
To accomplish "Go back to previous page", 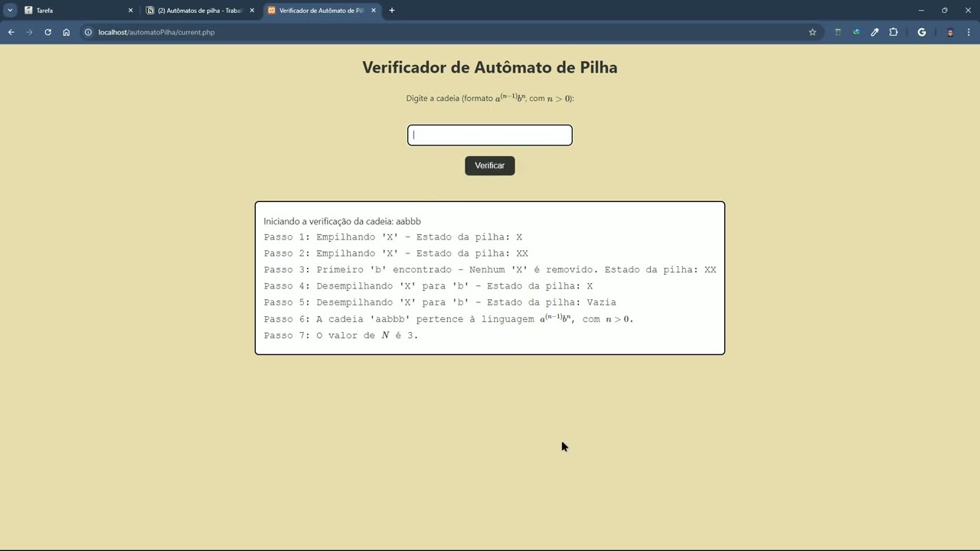I will point(11,32).
